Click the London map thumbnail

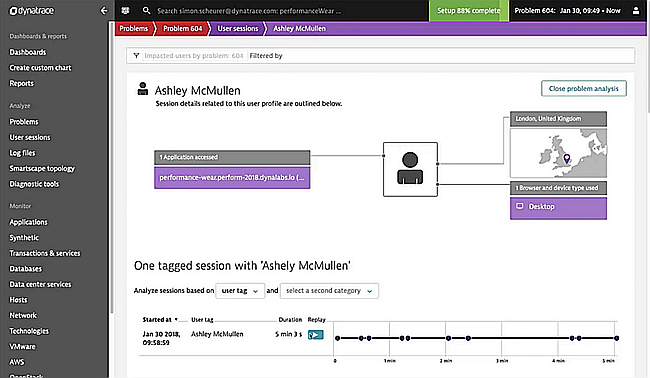pos(558,153)
